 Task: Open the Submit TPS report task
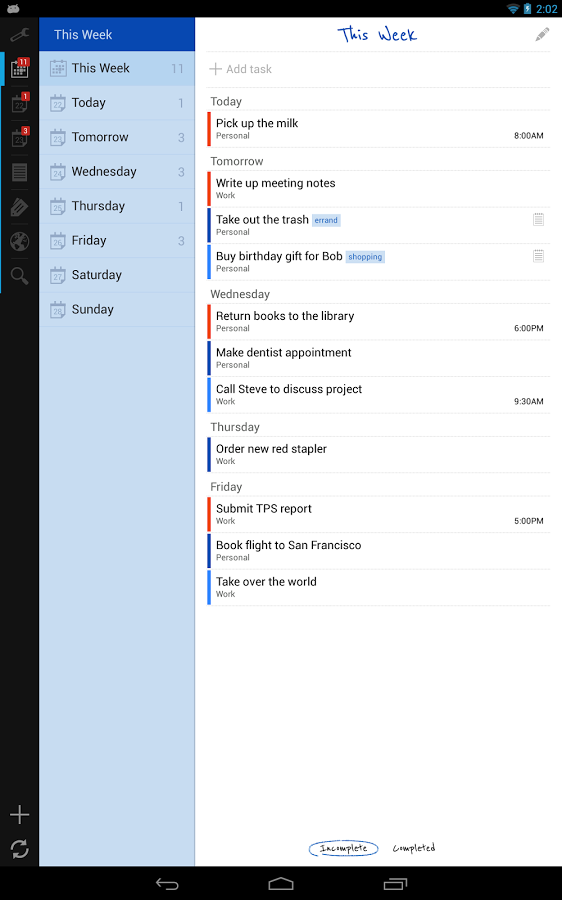(378, 514)
